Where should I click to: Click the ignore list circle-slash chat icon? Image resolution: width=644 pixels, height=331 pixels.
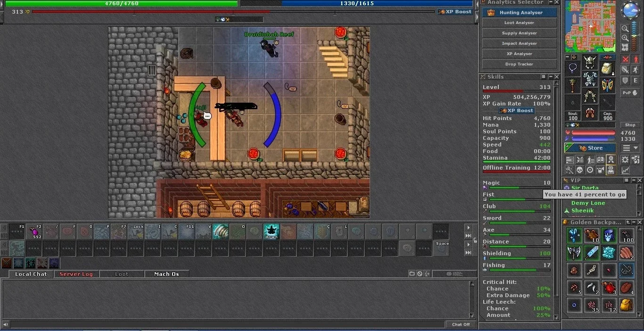pyautogui.click(x=420, y=274)
